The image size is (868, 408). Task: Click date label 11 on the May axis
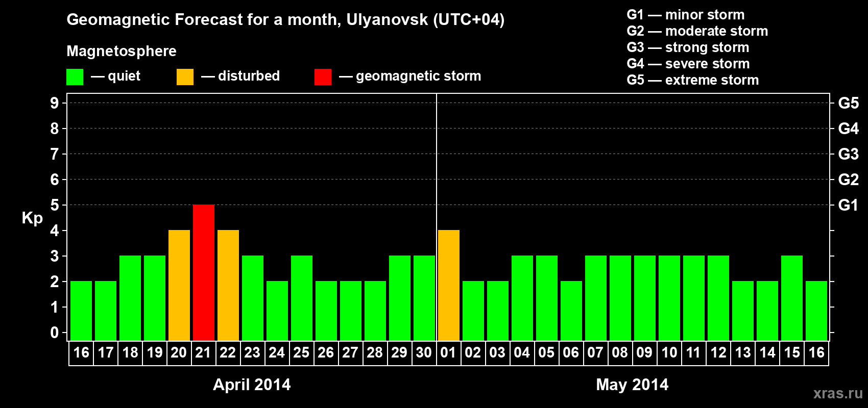[x=693, y=352]
